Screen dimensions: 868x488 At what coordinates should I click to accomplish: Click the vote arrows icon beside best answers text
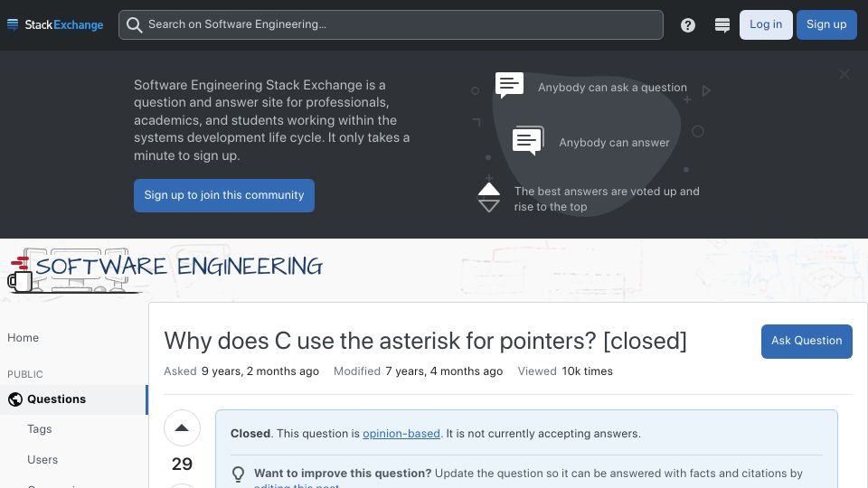489,198
